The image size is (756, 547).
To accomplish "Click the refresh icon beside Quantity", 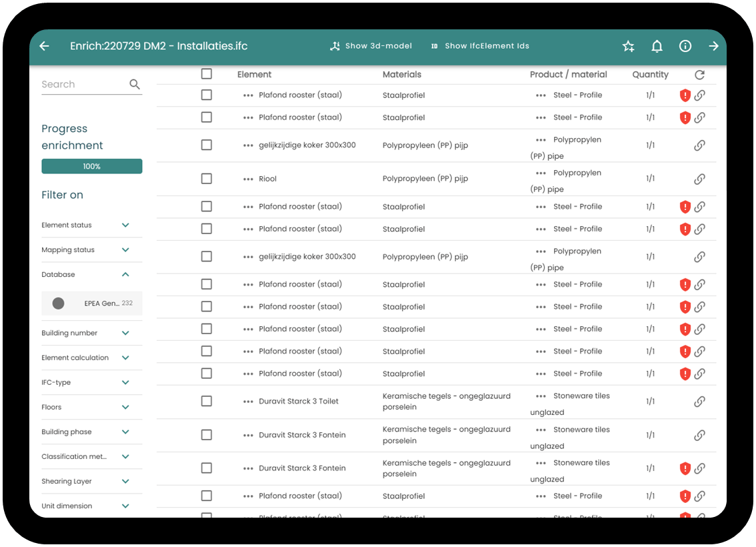I will click(x=699, y=75).
